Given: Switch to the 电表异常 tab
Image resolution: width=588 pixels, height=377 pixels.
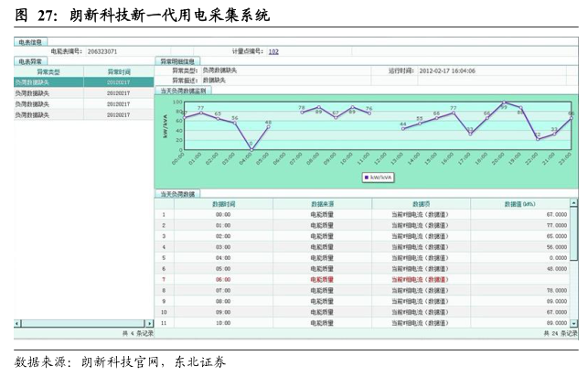Looking at the screenshot, I should (28, 60).
